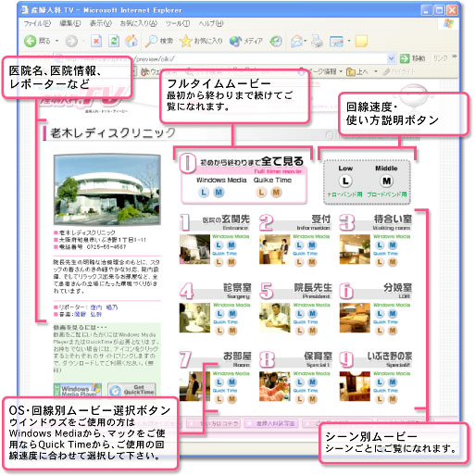The width and height of the screenshot is (475, 476).
Task: Click the いぶき野の家 thumbnail
Action: tap(355, 386)
